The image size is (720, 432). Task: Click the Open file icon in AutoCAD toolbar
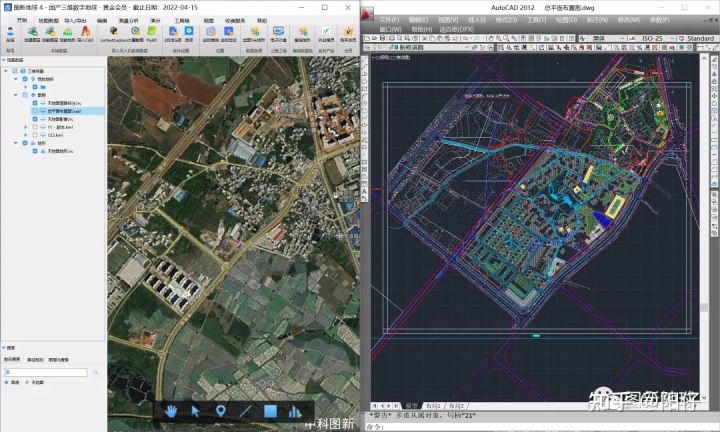pos(375,38)
